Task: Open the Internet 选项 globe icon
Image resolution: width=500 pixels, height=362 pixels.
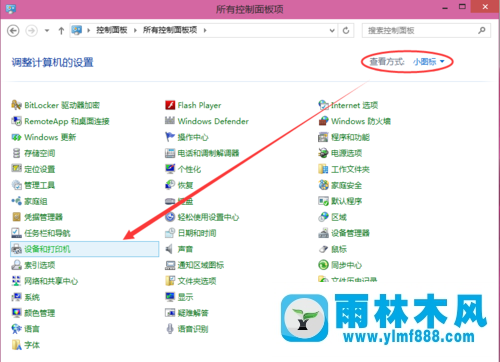Action: tap(323, 105)
